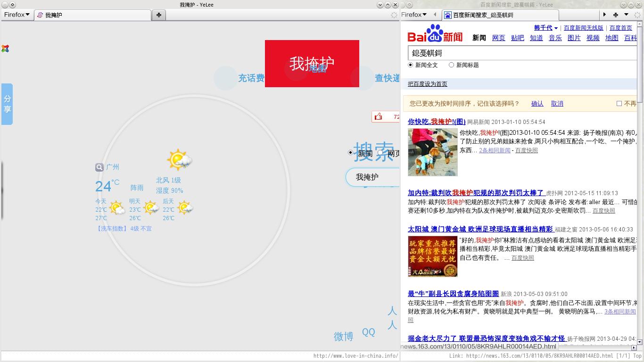Select the 新闻 radio in left search
The height and width of the screenshot is (362, 644).
coord(350,152)
